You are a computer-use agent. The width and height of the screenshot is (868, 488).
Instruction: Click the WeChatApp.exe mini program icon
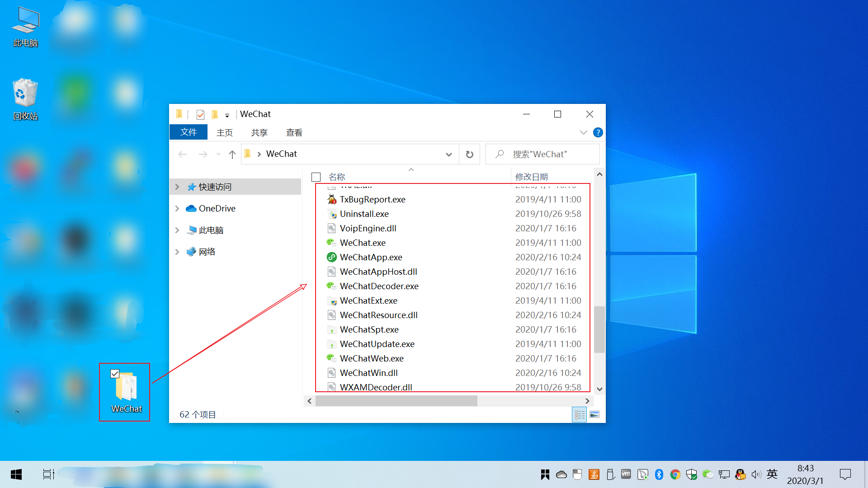[332, 257]
